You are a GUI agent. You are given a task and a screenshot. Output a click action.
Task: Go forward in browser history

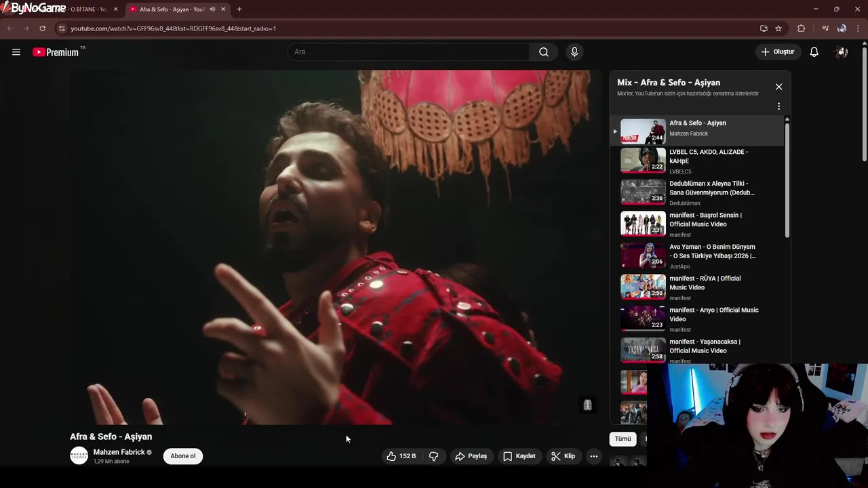click(x=26, y=28)
